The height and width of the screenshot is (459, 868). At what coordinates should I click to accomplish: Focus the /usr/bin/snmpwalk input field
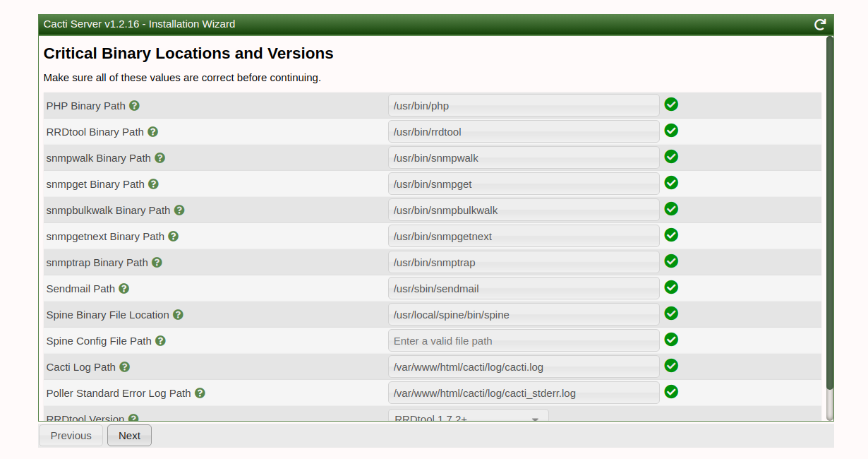[524, 158]
